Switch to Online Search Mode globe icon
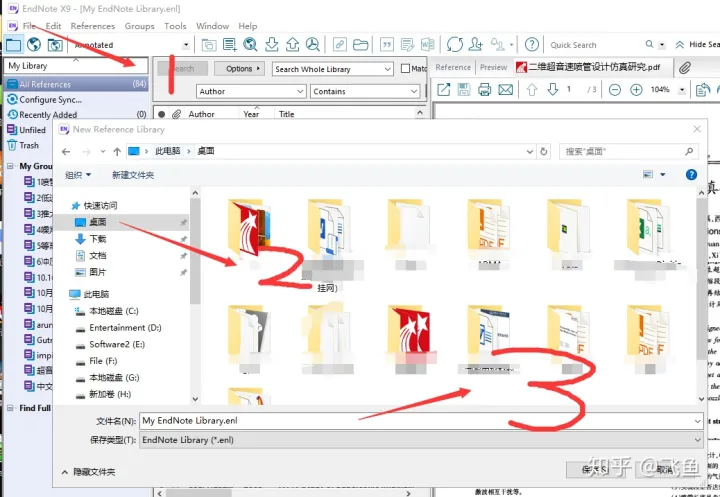The image size is (720, 497). (x=34, y=45)
